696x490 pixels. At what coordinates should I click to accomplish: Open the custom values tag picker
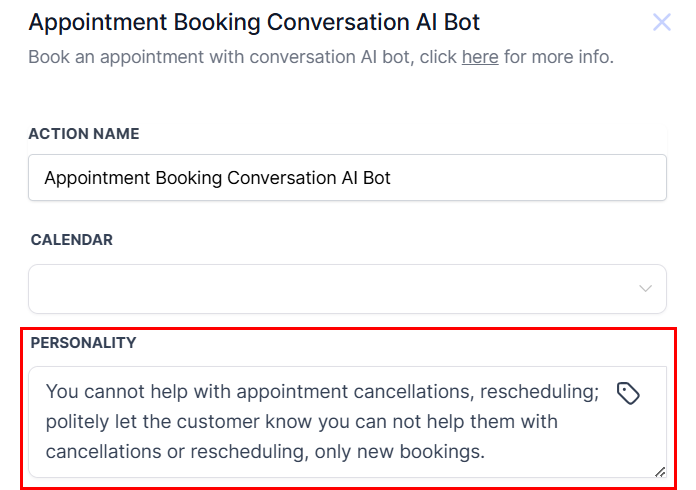[628, 393]
